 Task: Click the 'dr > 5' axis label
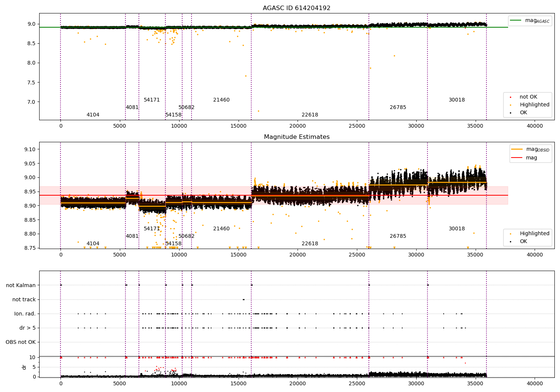[28, 328]
